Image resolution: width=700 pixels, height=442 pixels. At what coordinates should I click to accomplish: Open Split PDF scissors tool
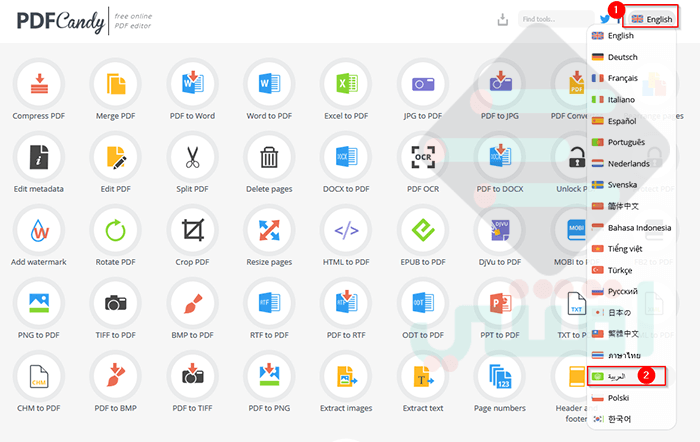pos(192,158)
